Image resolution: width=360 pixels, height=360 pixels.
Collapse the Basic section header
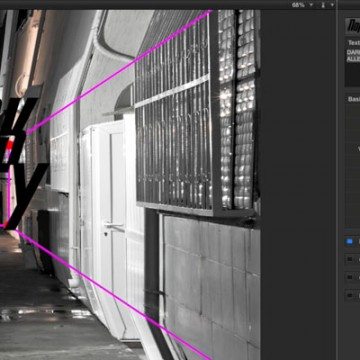[354, 99]
